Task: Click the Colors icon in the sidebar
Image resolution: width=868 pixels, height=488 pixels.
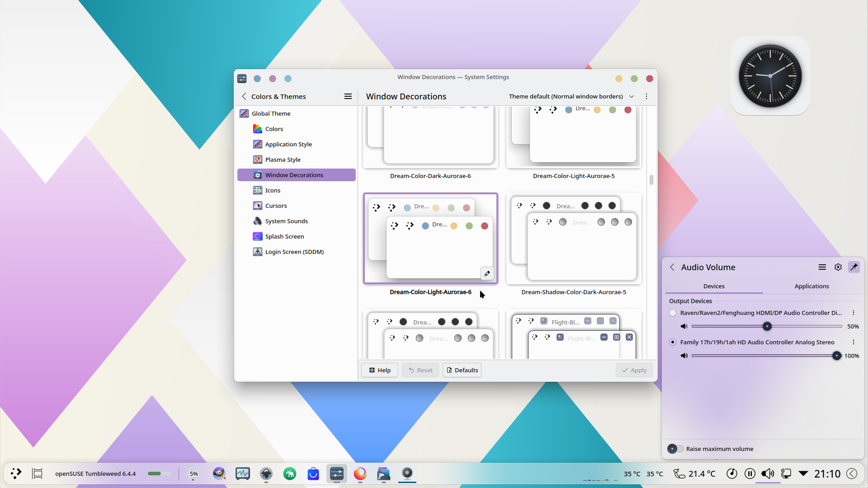Action: 257,129
